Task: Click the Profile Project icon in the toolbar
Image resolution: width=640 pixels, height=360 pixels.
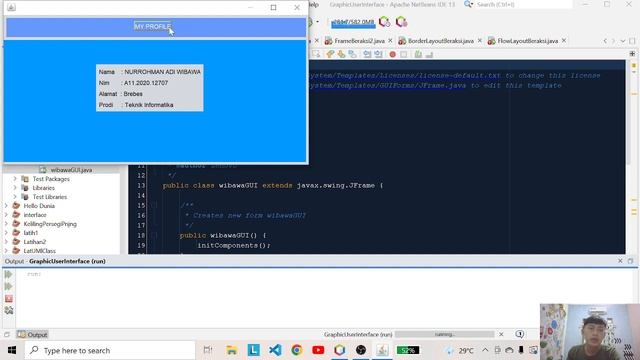Action: pos(384,22)
